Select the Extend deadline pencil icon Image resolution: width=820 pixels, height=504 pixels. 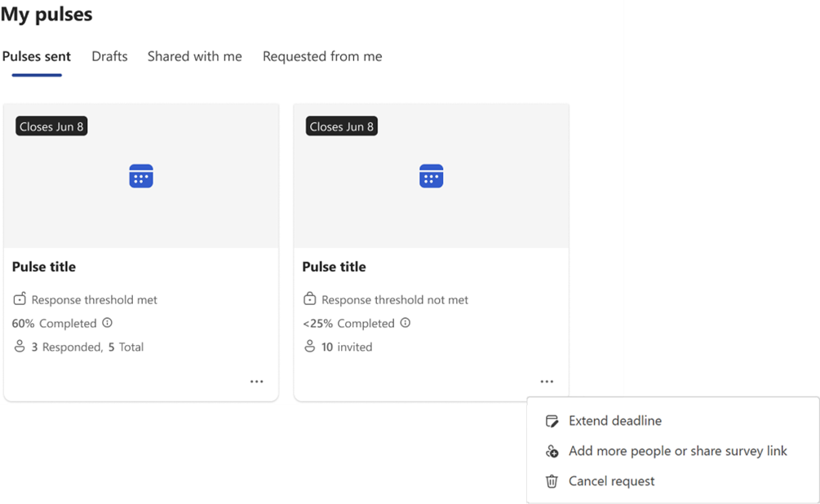(x=552, y=420)
